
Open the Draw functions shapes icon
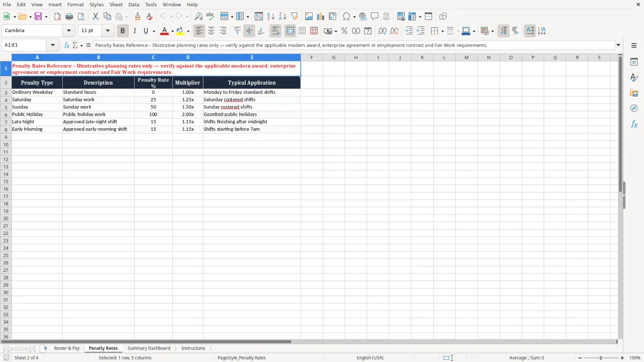[443, 17]
